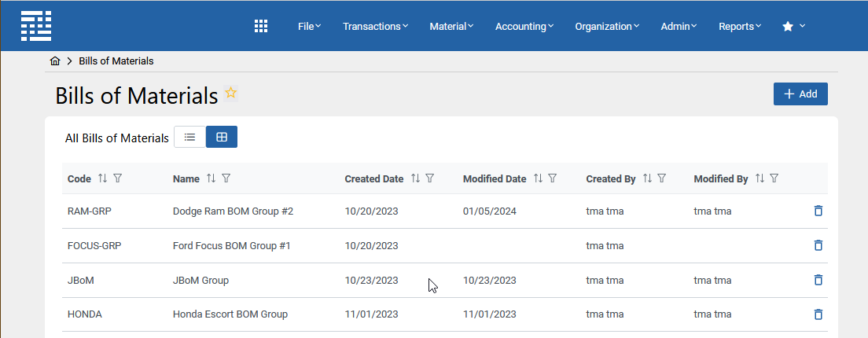Expand the Transactions menu
Image resolution: width=868 pixels, height=338 pixels.
[375, 26]
